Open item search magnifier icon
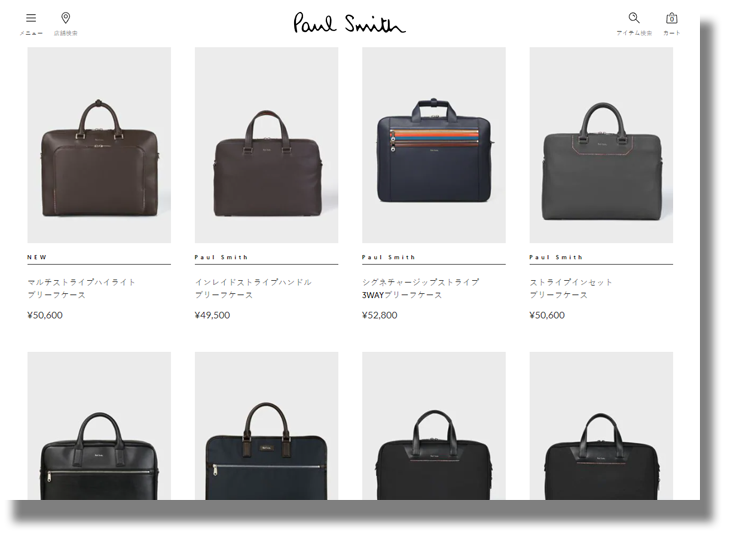This screenshot has height=550, width=750. (x=634, y=18)
